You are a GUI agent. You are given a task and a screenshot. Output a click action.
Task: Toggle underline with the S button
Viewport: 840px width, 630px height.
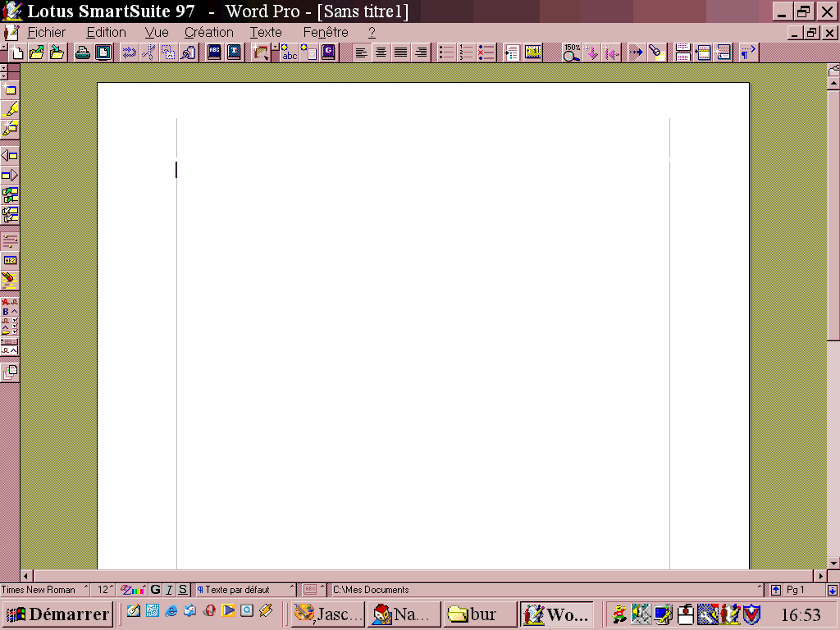[183, 590]
